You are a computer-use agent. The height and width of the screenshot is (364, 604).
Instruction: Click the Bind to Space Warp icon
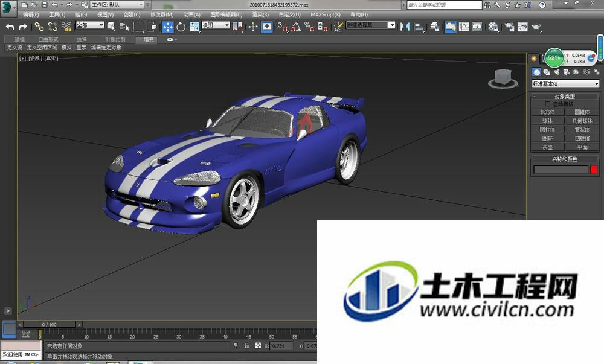(x=66, y=27)
